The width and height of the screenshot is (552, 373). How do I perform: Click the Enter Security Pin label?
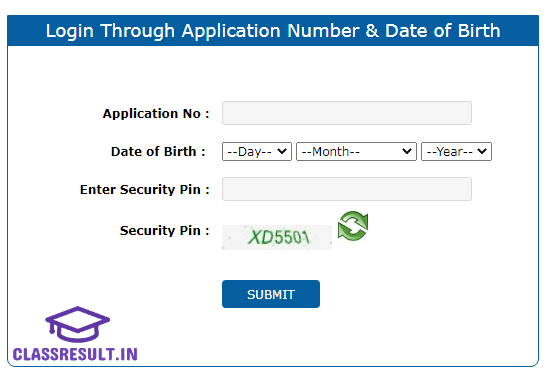click(x=145, y=190)
